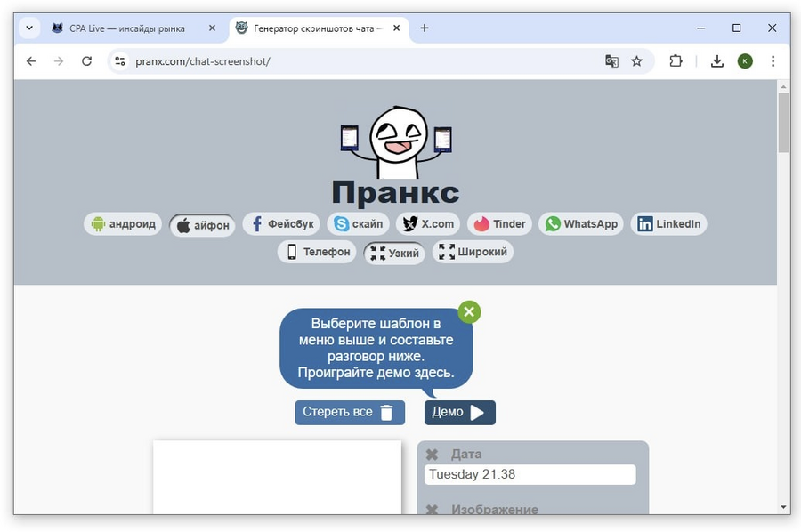The height and width of the screenshot is (532, 801).
Task: View site information icon in address bar
Action: (x=120, y=61)
